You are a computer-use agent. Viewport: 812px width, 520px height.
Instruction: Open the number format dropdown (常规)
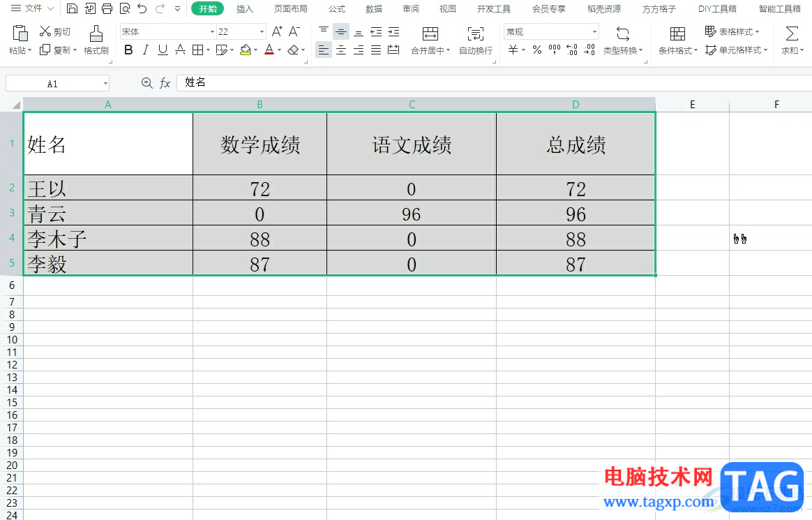point(594,32)
